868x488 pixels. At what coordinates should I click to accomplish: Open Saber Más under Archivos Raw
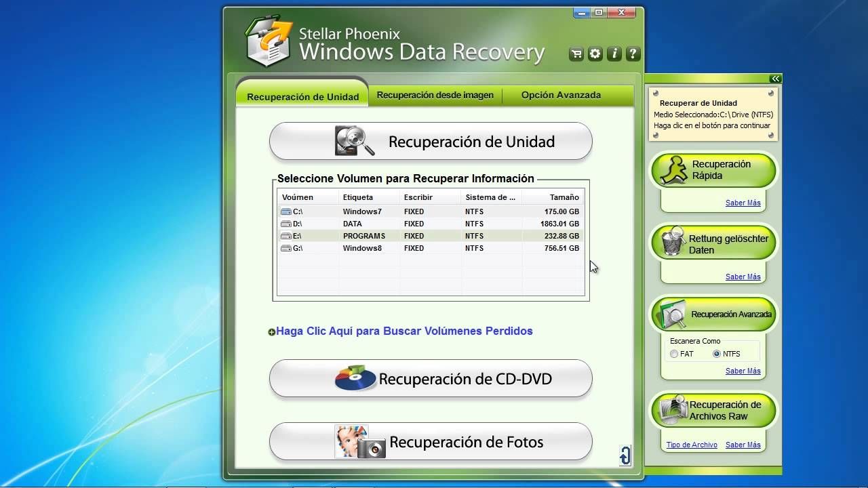(x=743, y=445)
